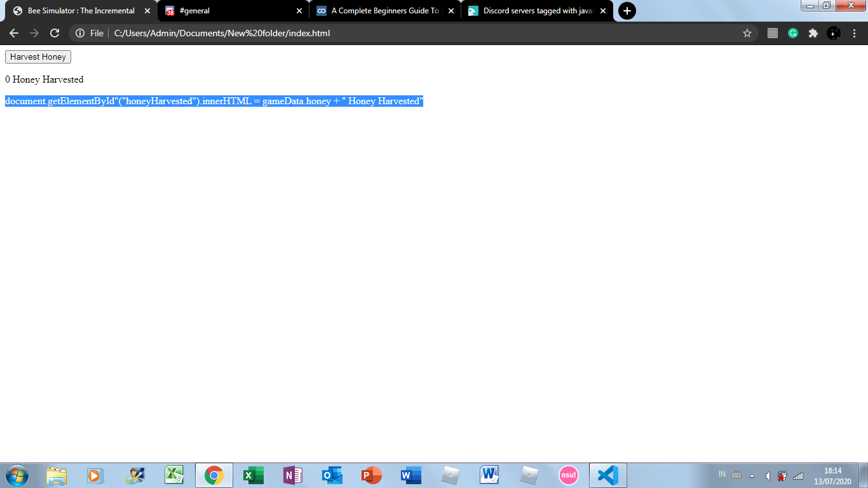This screenshot has width=868, height=488.
Task: Show hidden tray icons arrow
Action: pyautogui.click(x=752, y=475)
